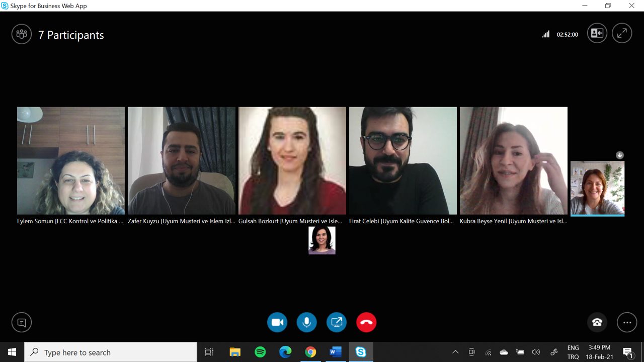Hang up the call with red button

tap(366, 322)
